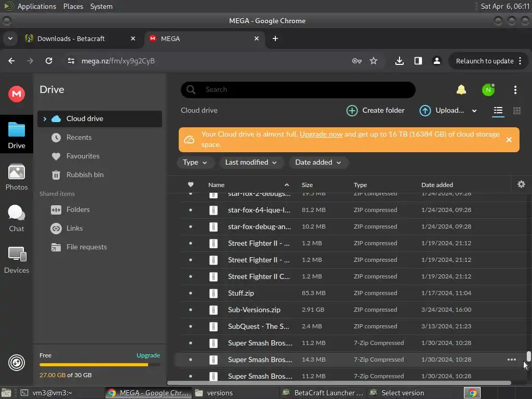Image resolution: width=532 pixels, height=399 pixels.
Task: Click Create folder button
Action: click(x=375, y=111)
